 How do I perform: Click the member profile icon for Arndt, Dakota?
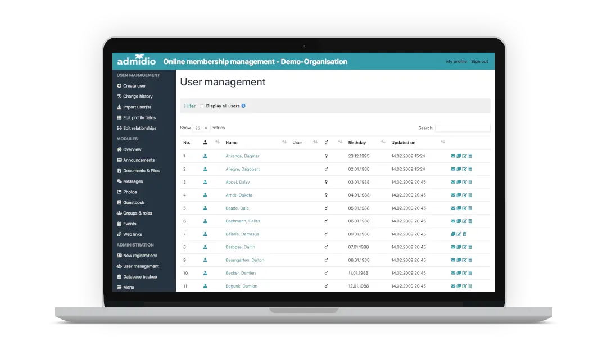pyautogui.click(x=205, y=195)
